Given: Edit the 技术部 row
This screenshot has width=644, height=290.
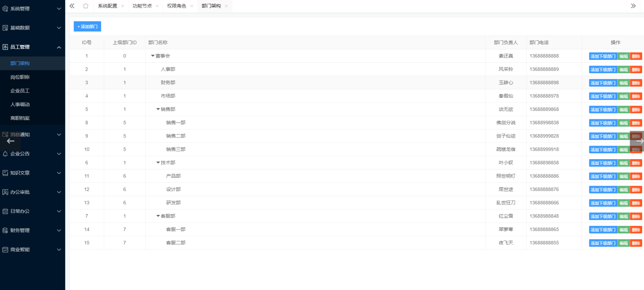Looking at the screenshot, I should pyautogui.click(x=624, y=163).
